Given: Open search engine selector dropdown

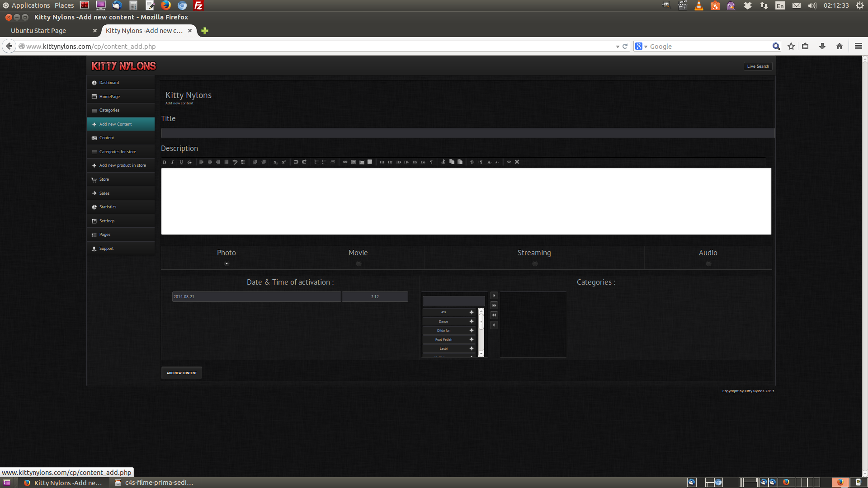Looking at the screenshot, I should [646, 47].
